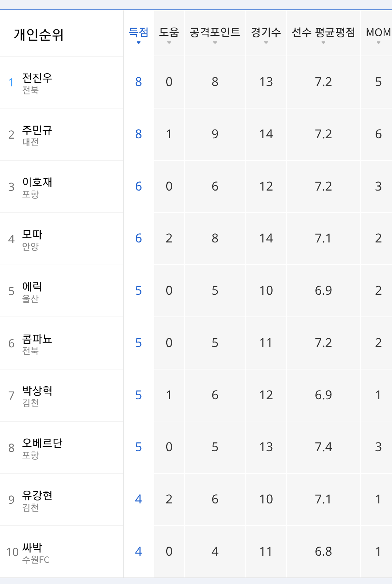Open player 모따 profile
Image resolution: width=392 pixels, height=584 pixels.
[32, 235]
